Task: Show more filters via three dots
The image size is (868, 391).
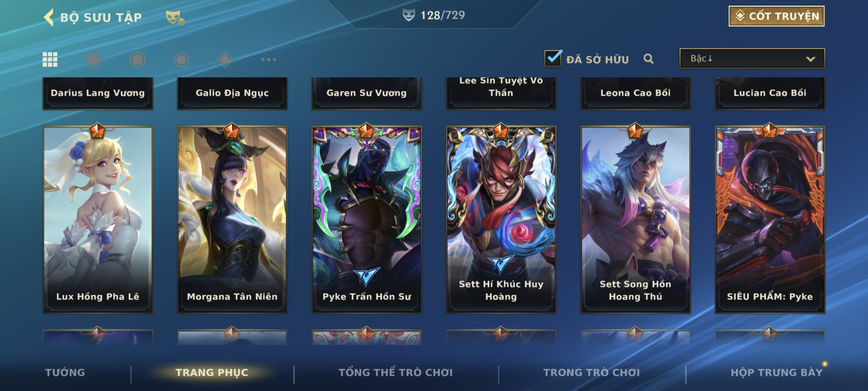Action: (268, 59)
